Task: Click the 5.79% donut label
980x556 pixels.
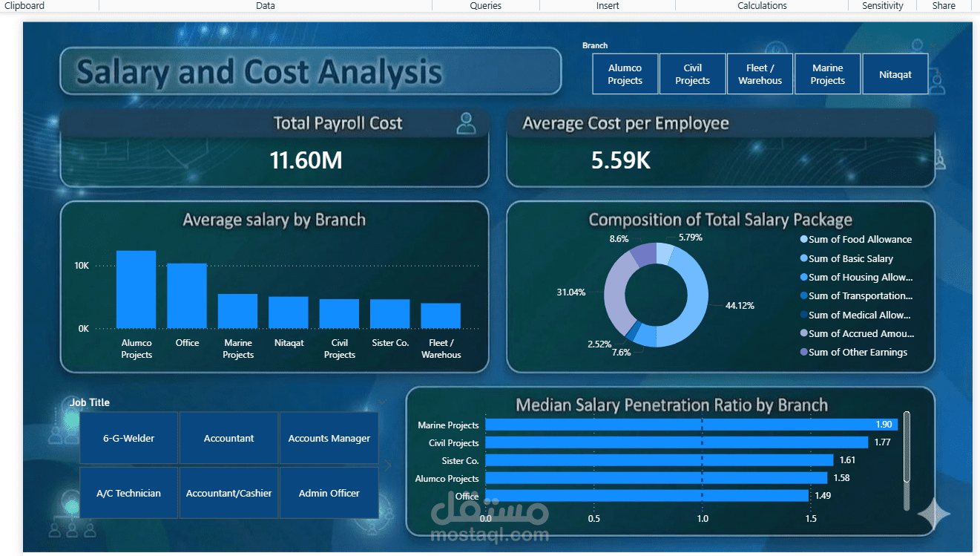Action: coord(690,238)
